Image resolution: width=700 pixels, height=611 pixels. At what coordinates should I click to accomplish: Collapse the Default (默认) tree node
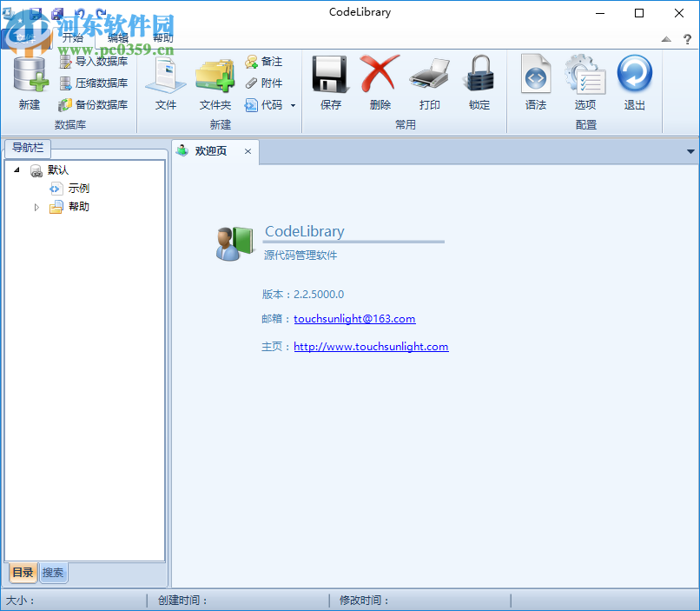tap(17, 169)
